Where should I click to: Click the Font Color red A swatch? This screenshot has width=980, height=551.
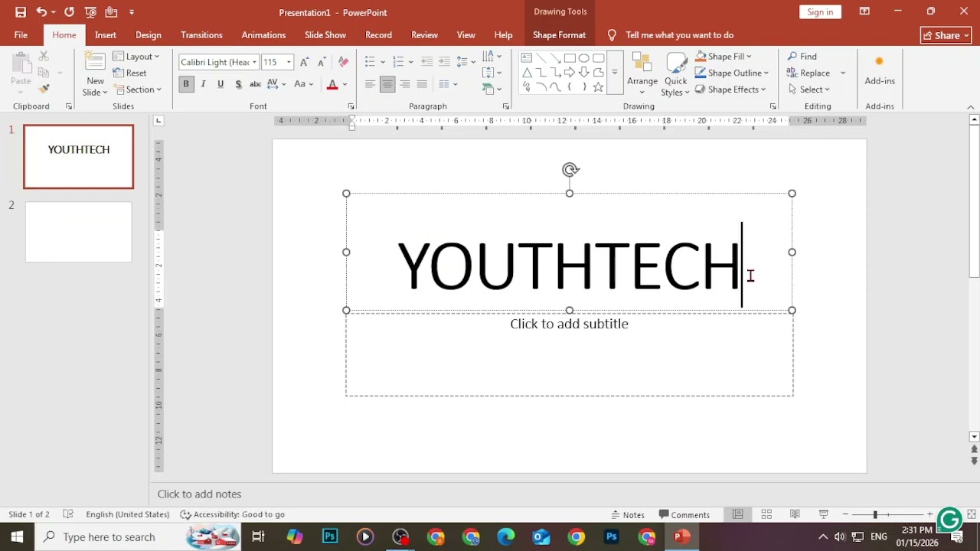click(x=332, y=84)
